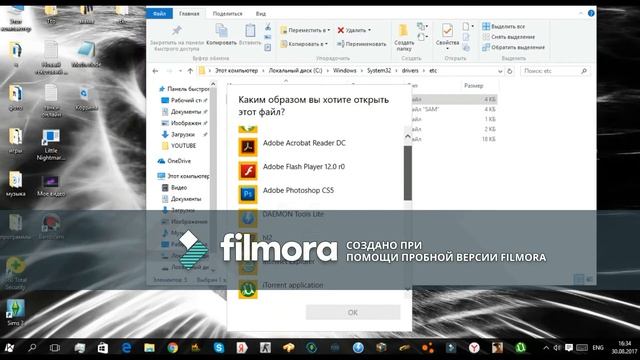Choose Adobe Flash Player 12.0 r0
This screenshot has width=640, height=360.
click(318, 170)
